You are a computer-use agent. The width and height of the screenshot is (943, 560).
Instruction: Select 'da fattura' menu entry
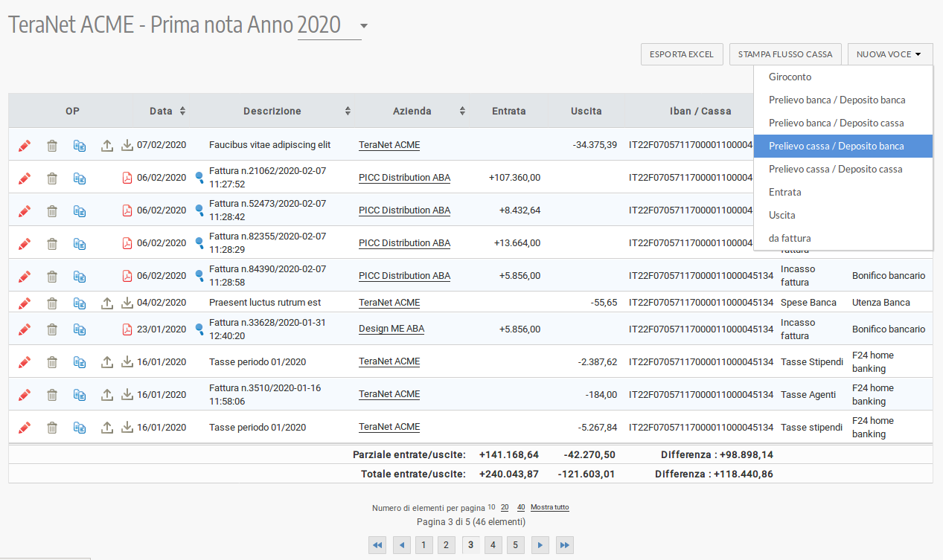click(x=789, y=238)
